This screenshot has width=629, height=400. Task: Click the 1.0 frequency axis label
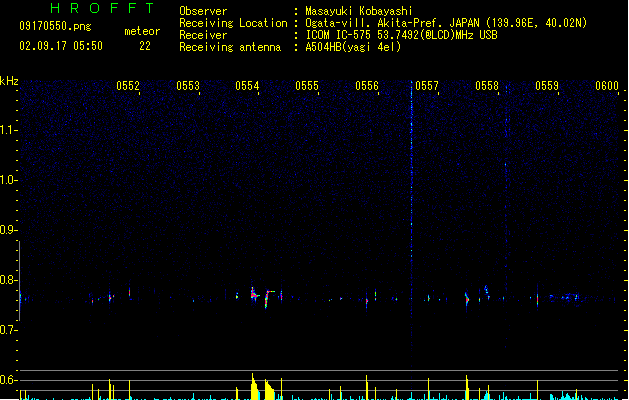point(8,180)
